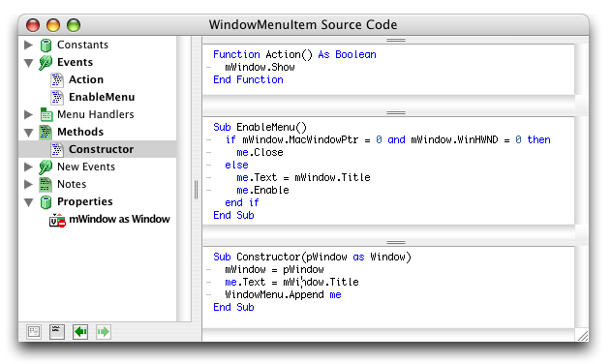Click the vertical pane splitter handle

tap(196, 190)
